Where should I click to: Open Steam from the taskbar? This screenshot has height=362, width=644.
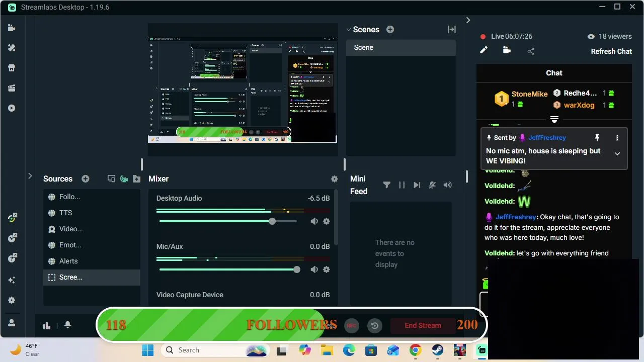(437, 350)
